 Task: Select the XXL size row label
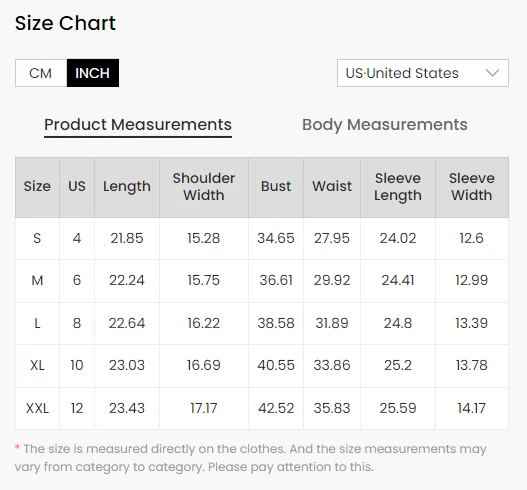pyautogui.click(x=37, y=408)
